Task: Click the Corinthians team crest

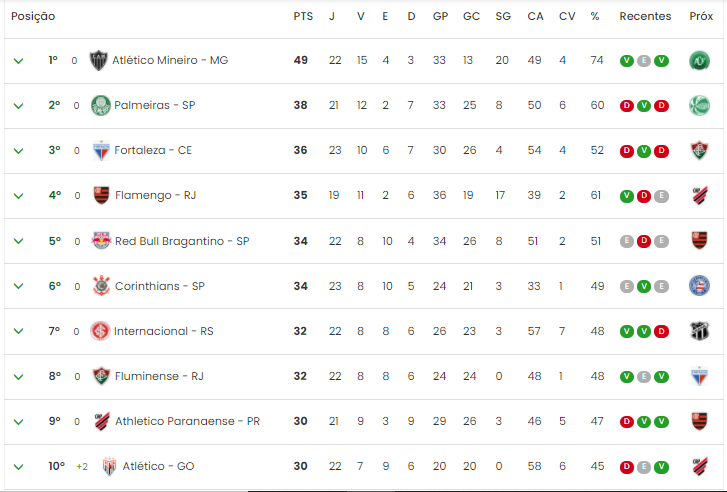Action: point(101,286)
